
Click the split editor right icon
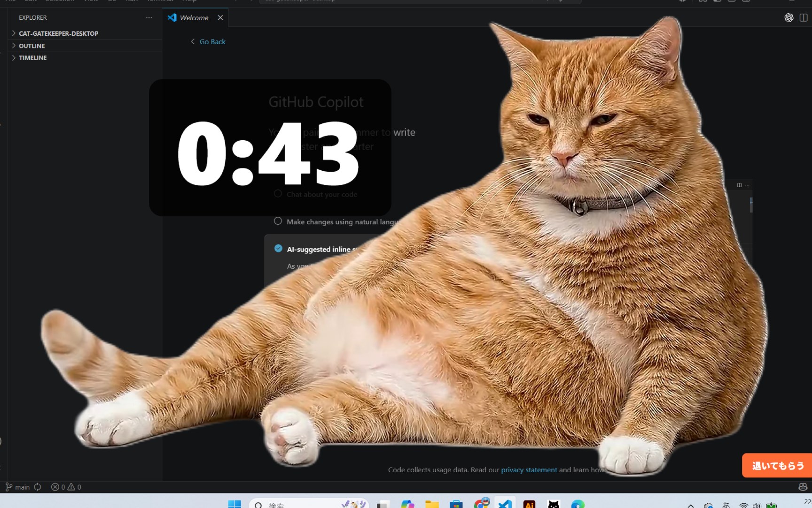click(x=804, y=17)
